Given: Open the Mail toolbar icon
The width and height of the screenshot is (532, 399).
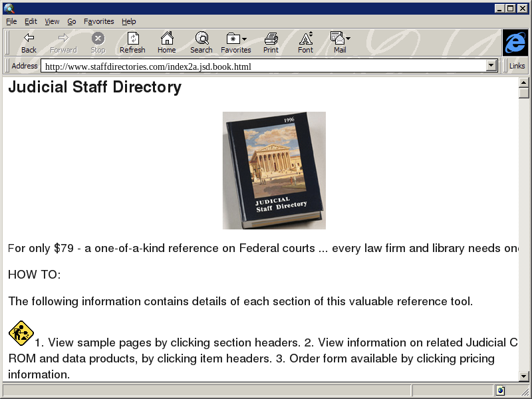Looking at the screenshot, I should pos(339,39).
